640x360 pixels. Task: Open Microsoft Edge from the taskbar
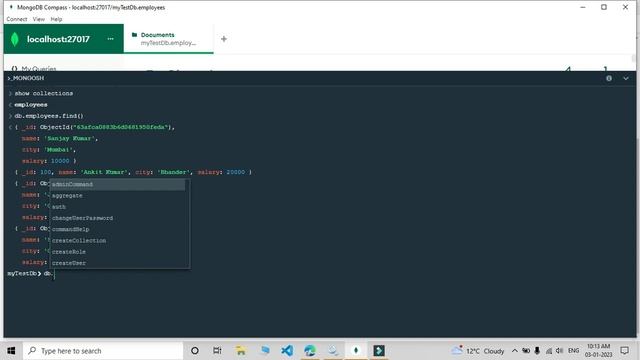click(310, 351)
